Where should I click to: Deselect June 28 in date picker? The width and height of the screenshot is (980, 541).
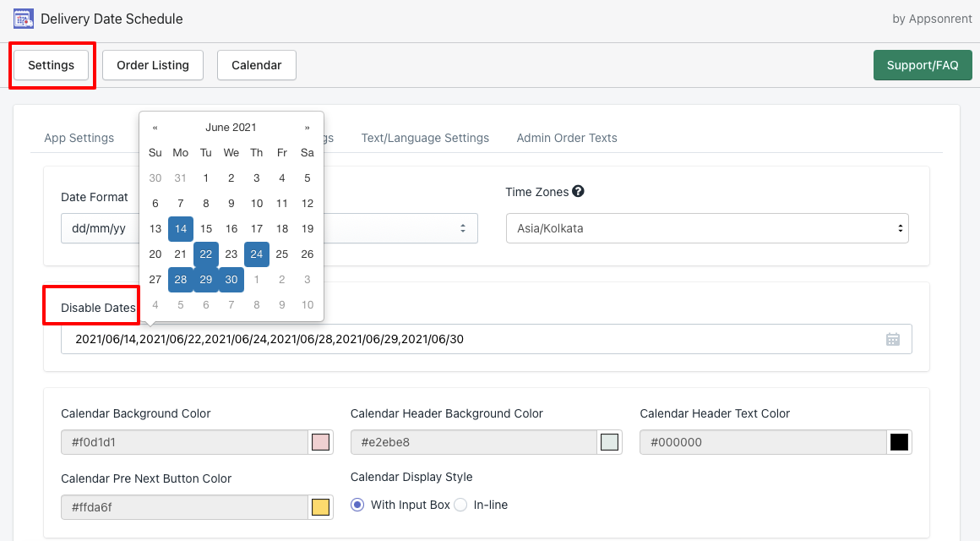click(181, 280)
